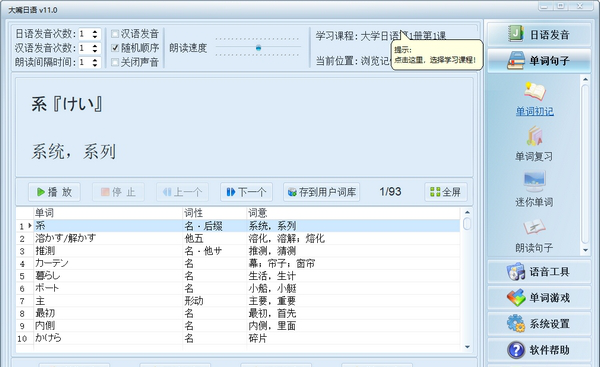Click the meaning cell 碎片
600x381 pixels.
[x=258, y=338]
